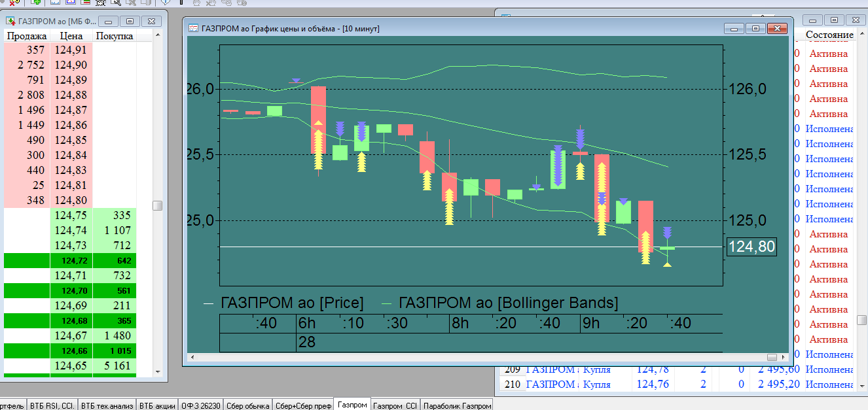
Task: Click the 125,0 right price axis label
Action: click(748, 220)
